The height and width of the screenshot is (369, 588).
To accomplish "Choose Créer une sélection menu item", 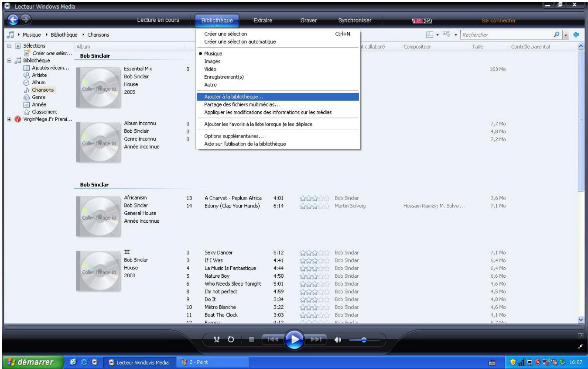I will (278, 34).
